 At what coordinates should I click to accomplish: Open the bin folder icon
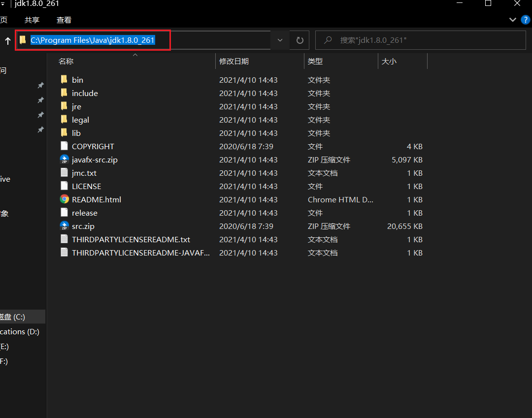pyautogui.click(x=64, y=80)
